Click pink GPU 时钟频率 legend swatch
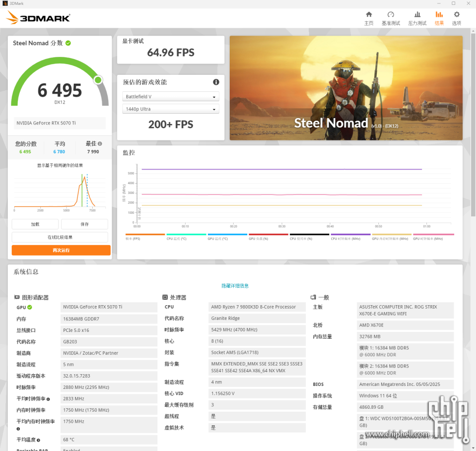Image resolution: width=476 pixels, height=451 pixels. click(x=433, y=234)
